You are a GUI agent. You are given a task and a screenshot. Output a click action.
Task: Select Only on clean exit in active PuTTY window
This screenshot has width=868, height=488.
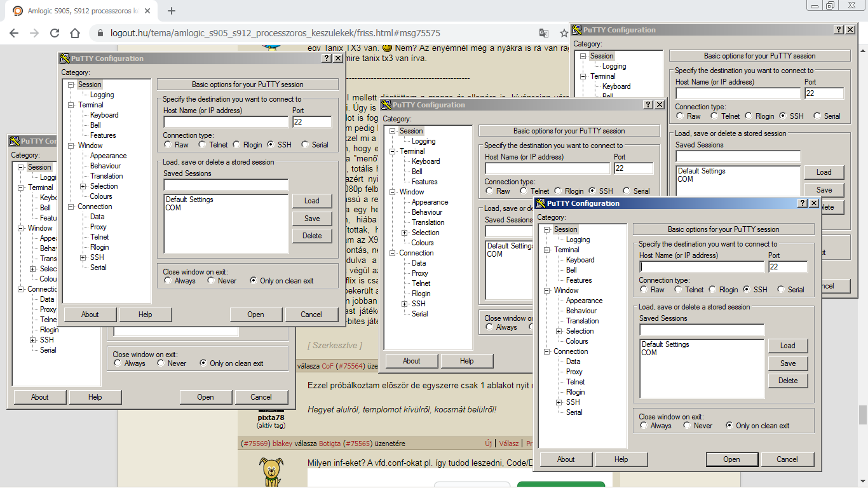pyautogui.click(x=729, y=426)
